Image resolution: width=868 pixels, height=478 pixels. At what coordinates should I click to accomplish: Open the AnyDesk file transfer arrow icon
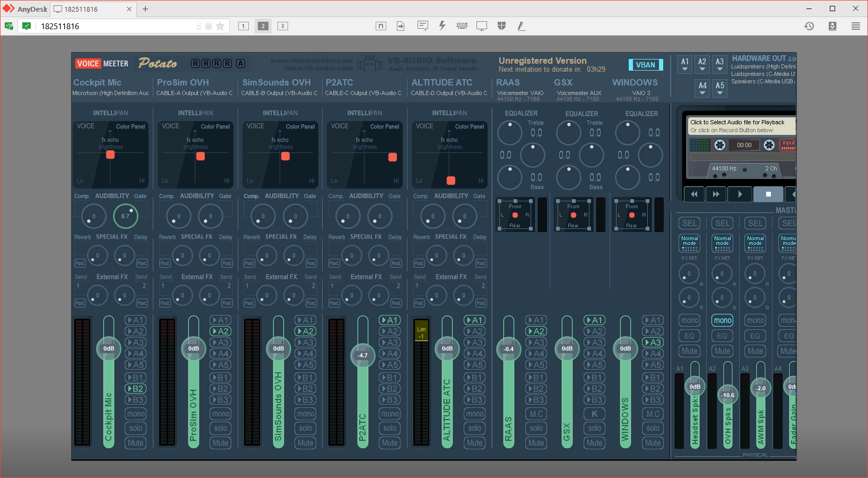point(401,26)
